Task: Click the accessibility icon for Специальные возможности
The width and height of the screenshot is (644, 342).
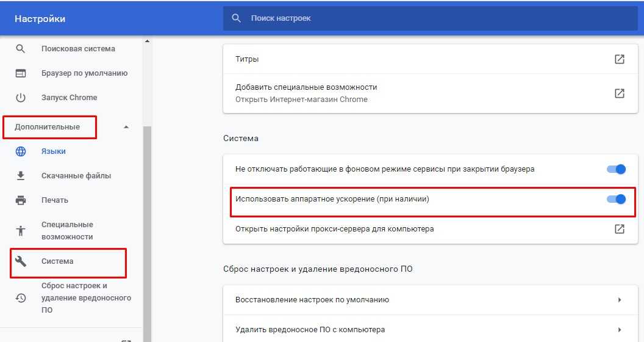Action: [x=21, y=231]
